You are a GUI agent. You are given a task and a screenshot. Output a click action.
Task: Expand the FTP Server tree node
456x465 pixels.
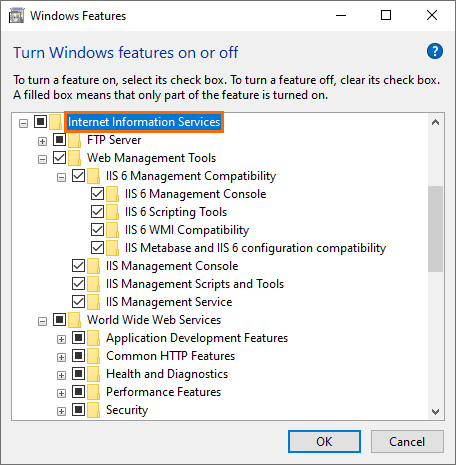[x=42, y=142]
